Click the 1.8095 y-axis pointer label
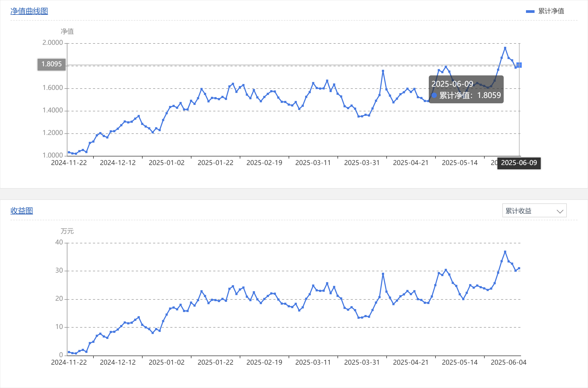The image size is (588, 388). [x=51, y=64]
